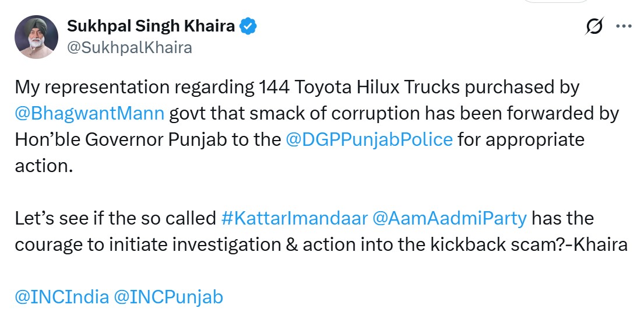Click the display name Sukhpal Singh Khaira
The width and height of the screenshot is (644, 315).
click(151, 26)
